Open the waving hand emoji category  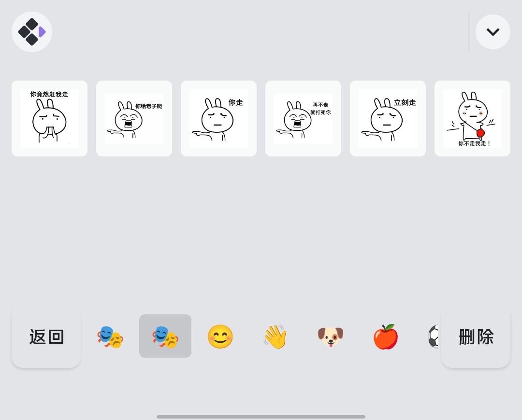[x=275, y=336]
